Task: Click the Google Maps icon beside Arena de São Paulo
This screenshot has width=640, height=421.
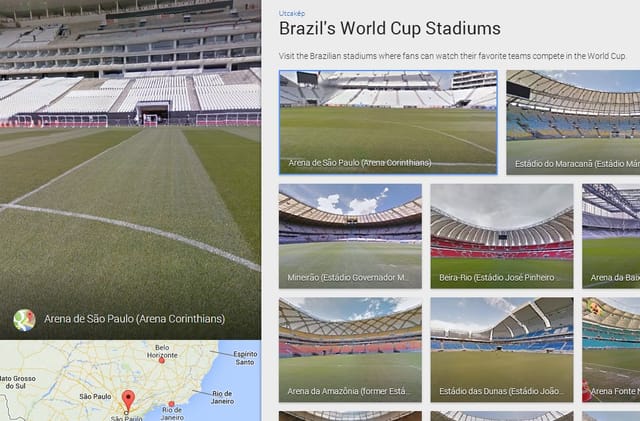Action: 24,320
